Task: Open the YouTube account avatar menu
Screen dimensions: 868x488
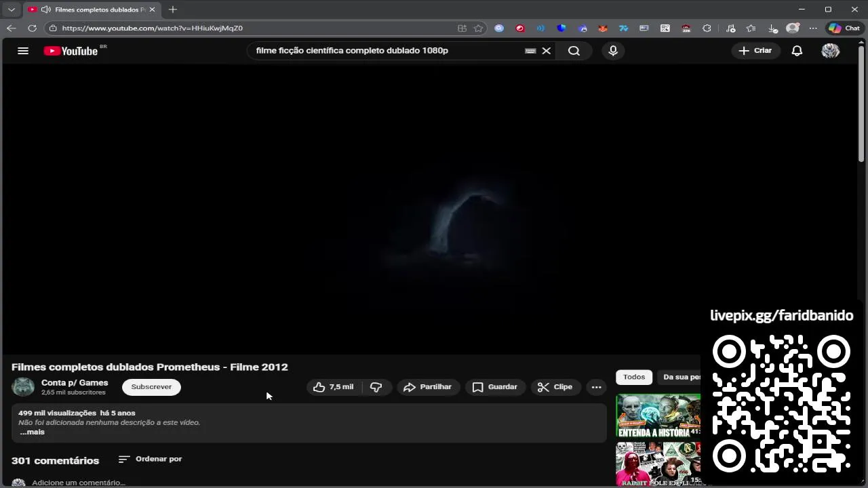Action: click(x=831, y=51)
